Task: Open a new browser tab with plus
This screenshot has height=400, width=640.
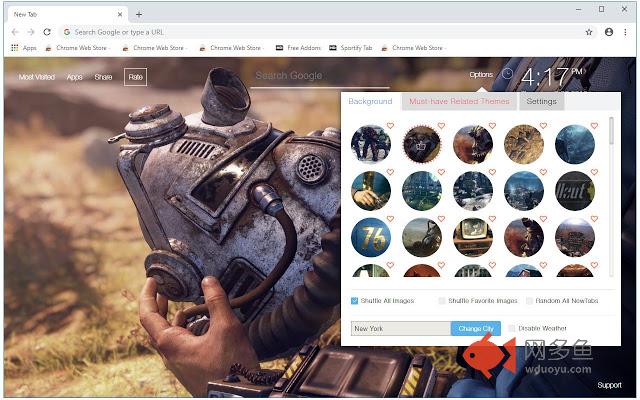Action: 139,14
